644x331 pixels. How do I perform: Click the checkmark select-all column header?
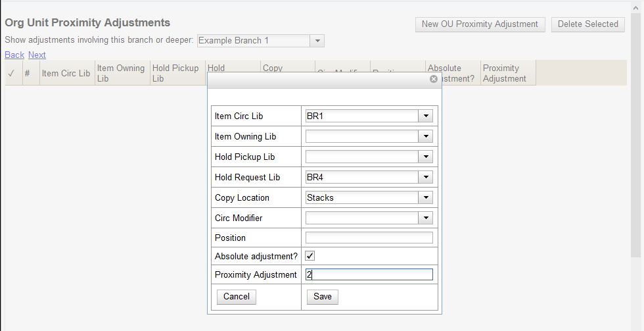pyautogui.click(x=11, y=73)
